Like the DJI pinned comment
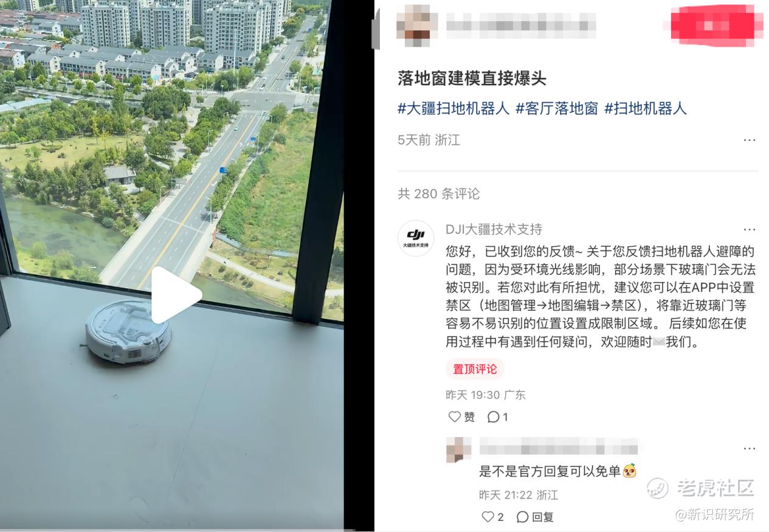The width and height of the screenshot is (769, 532). point(461,417)
